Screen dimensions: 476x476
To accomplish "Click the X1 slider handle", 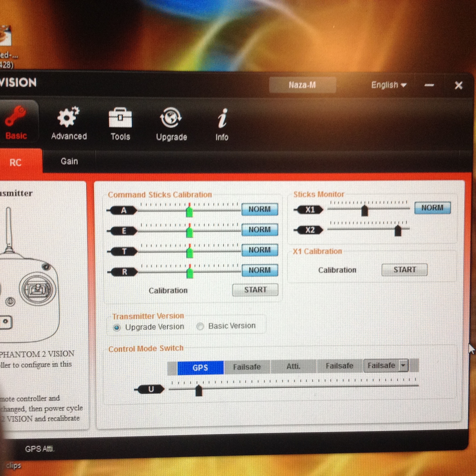I will pos(365,211).
